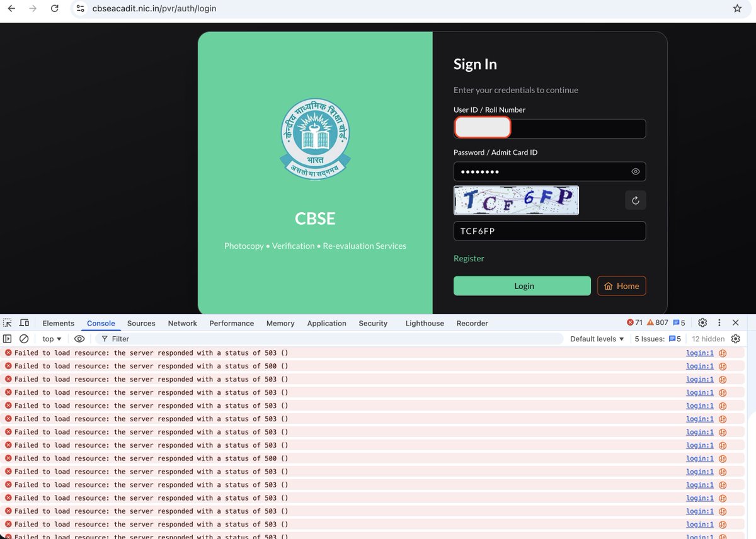Open console settings gear next to '12 hidden'
The height and width of the screenshot is (539, 756).
point(735,339)
